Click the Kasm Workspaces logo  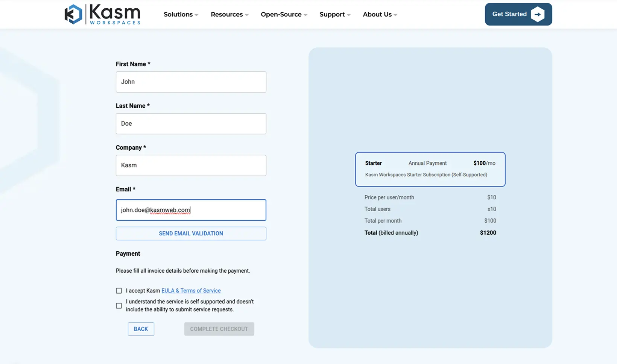(x=102, y=14)
